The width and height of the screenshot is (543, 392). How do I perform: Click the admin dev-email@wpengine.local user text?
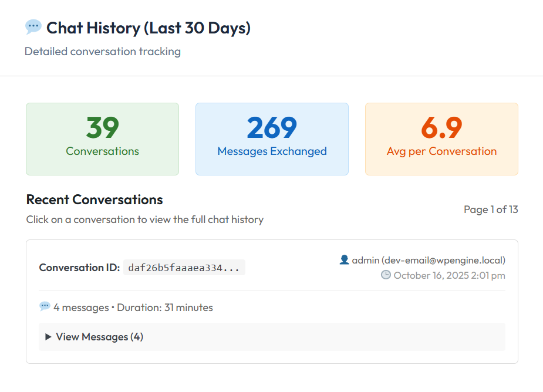(429, 260)
